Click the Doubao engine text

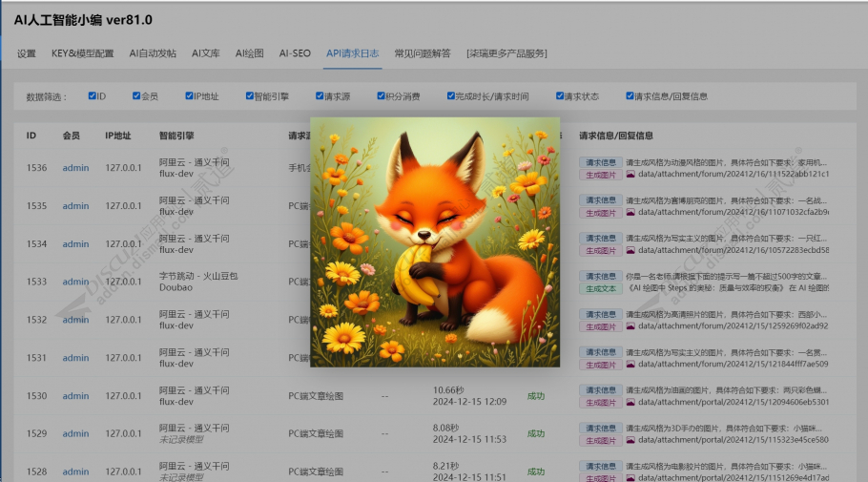pyautogui.click(x=176, y=287)
